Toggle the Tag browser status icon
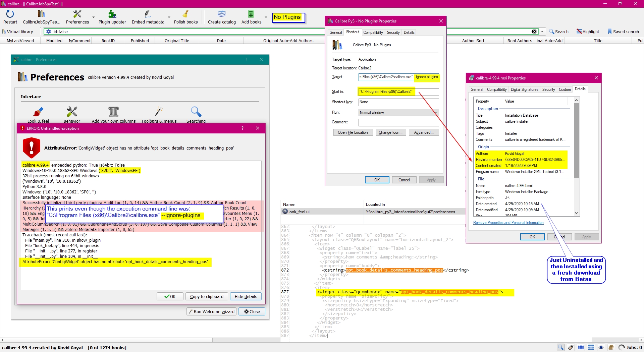 tap(571, 347)
